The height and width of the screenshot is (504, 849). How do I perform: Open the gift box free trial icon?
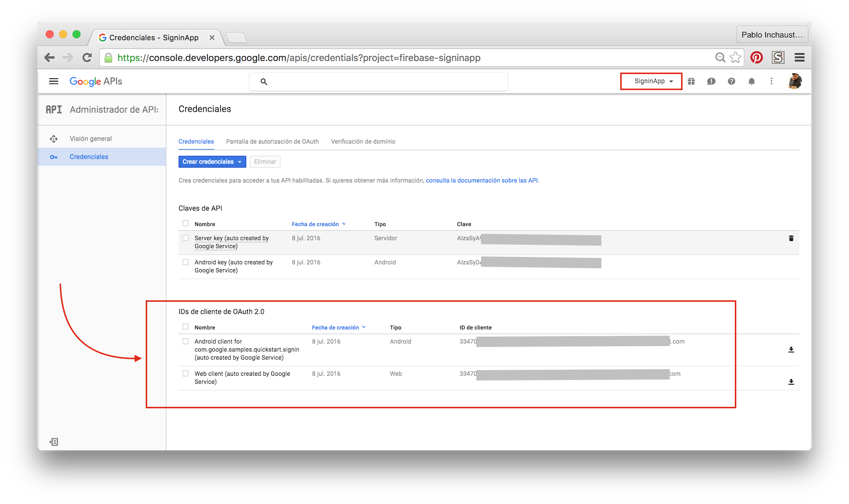pos(691,81)
